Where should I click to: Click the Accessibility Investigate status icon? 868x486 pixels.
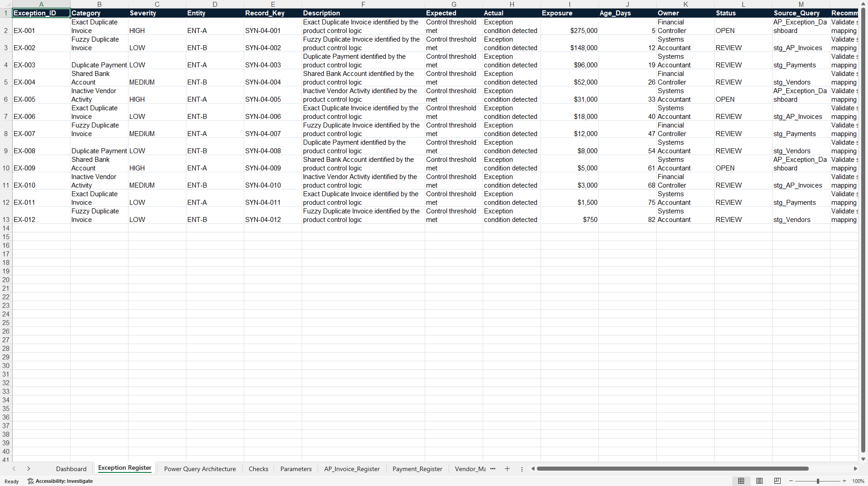60,481
